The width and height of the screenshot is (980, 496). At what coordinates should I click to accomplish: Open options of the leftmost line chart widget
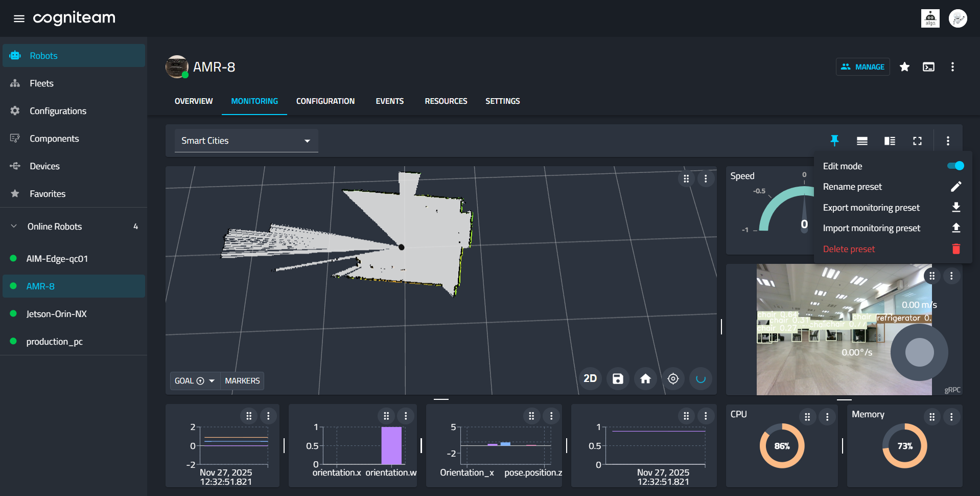(268, 416)
